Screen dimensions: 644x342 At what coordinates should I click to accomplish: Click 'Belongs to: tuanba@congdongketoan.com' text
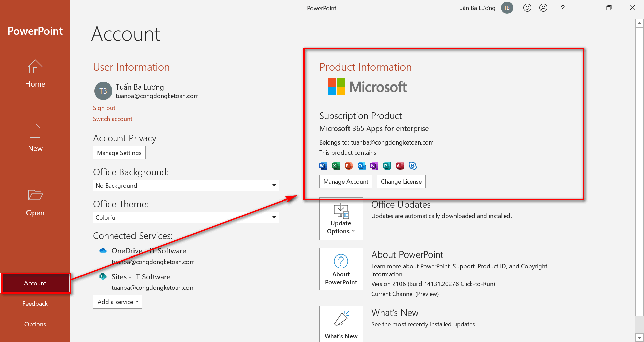(376, 142)
